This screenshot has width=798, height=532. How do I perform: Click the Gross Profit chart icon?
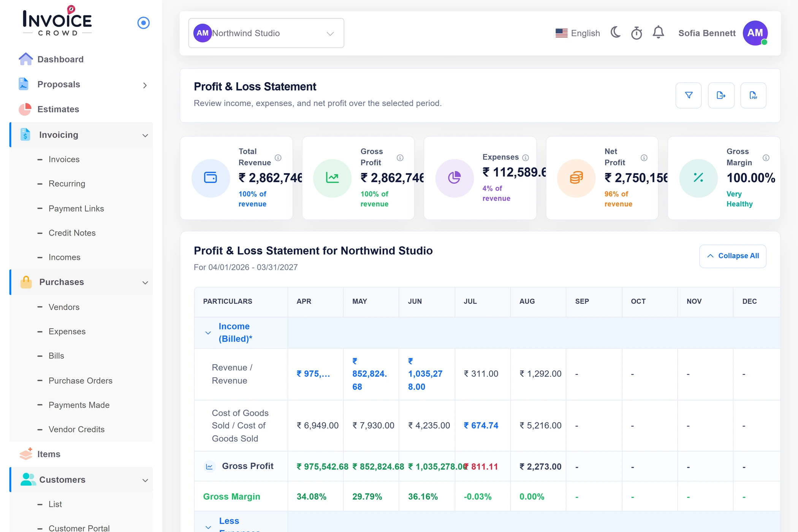click(x=332, y=178)
